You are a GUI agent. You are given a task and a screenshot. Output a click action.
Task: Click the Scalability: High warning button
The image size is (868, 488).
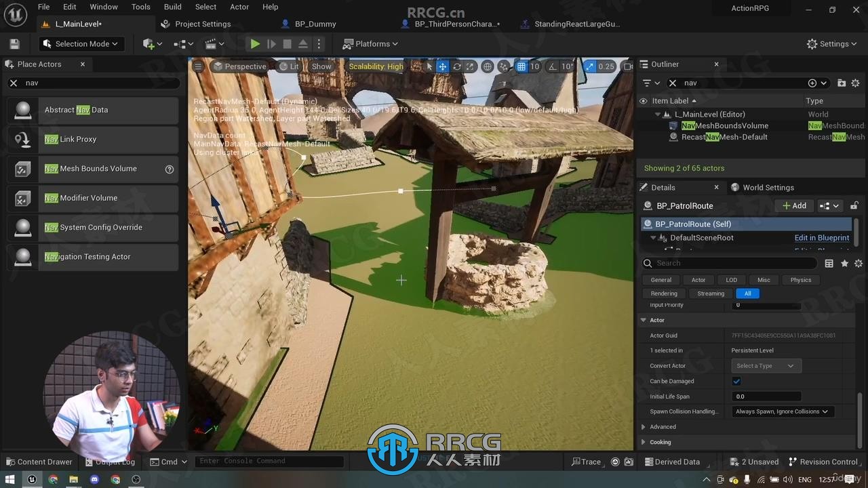pos(376,66)
